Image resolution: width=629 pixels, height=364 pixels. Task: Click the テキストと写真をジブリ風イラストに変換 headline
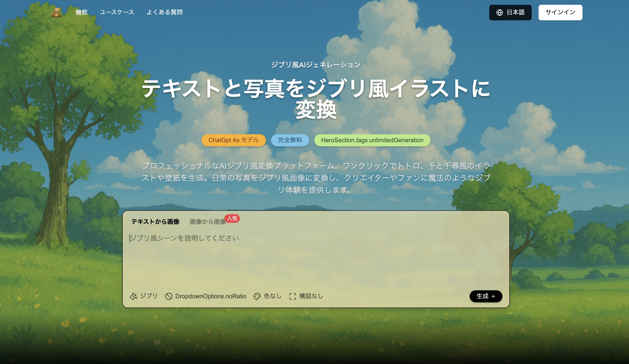click(316, 99)
